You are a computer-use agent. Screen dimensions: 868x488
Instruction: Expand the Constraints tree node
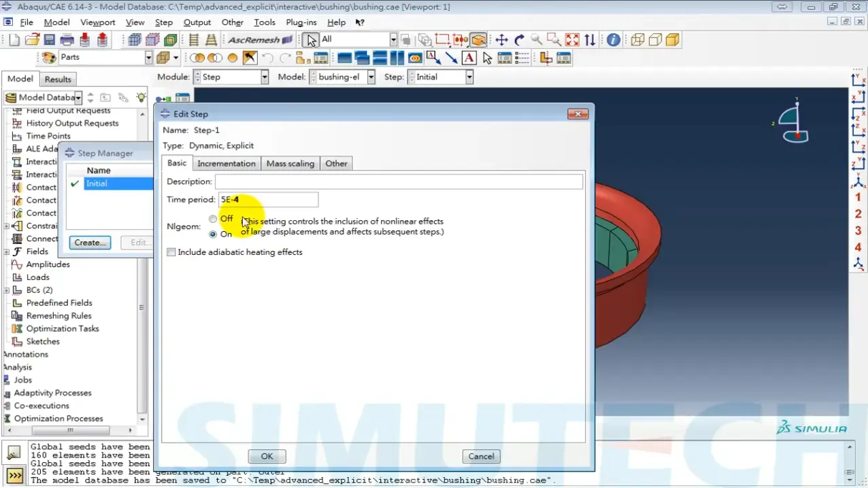[x=6, y=226]
